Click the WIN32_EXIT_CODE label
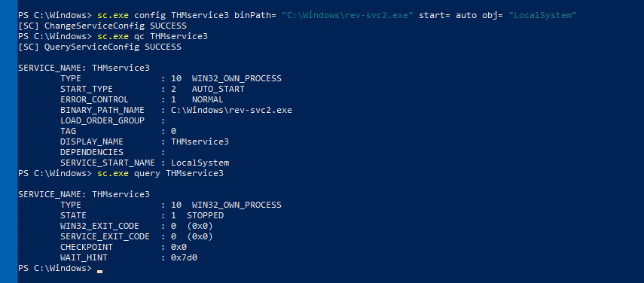 click(100, 226)
